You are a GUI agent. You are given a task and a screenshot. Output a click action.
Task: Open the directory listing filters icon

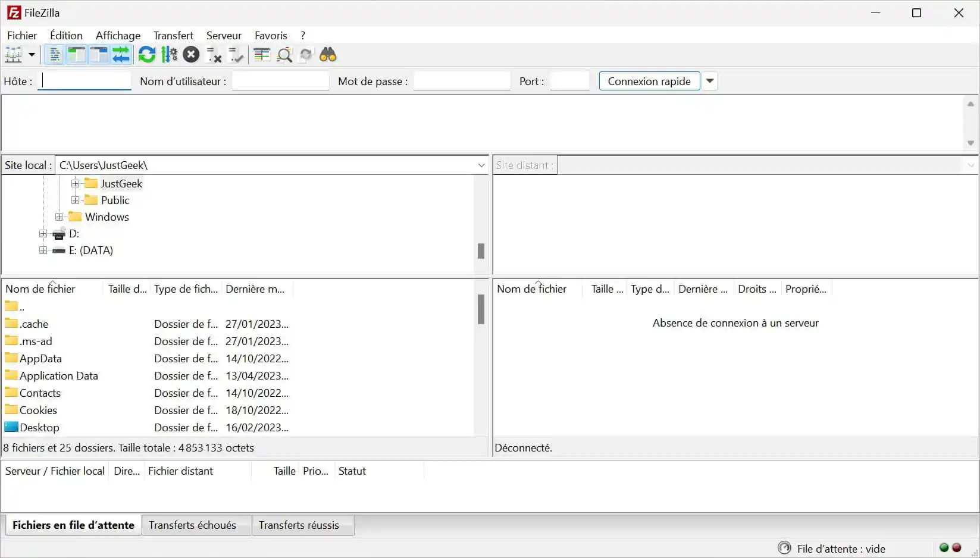262,55
